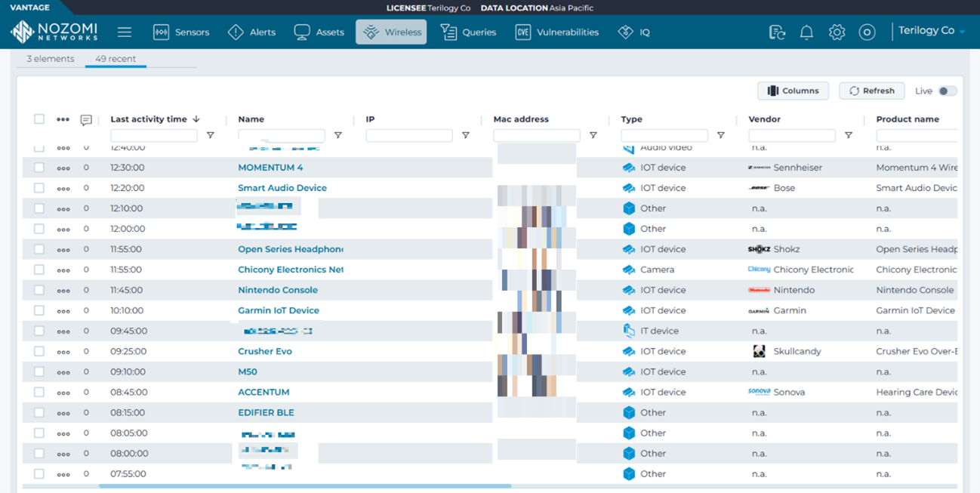The height and width of the screenshot is (493, 980).
Task: Open the Assets menu
Action: click(x=319, y=32)
